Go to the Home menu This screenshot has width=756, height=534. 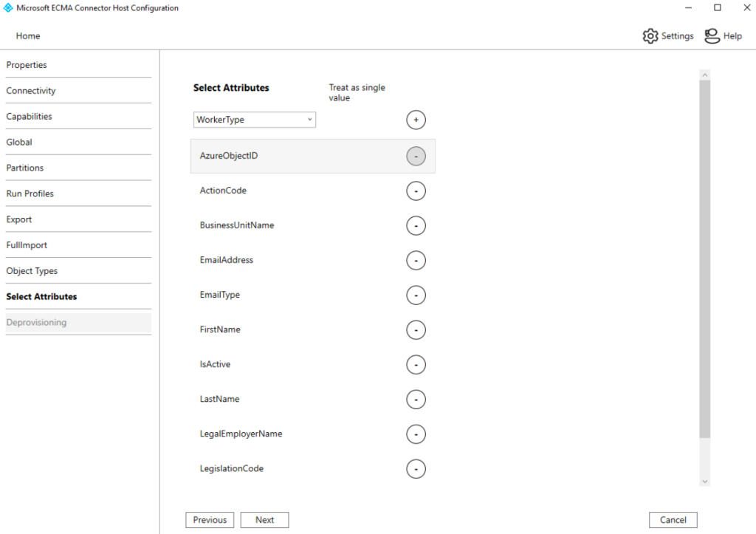(27, 35)
